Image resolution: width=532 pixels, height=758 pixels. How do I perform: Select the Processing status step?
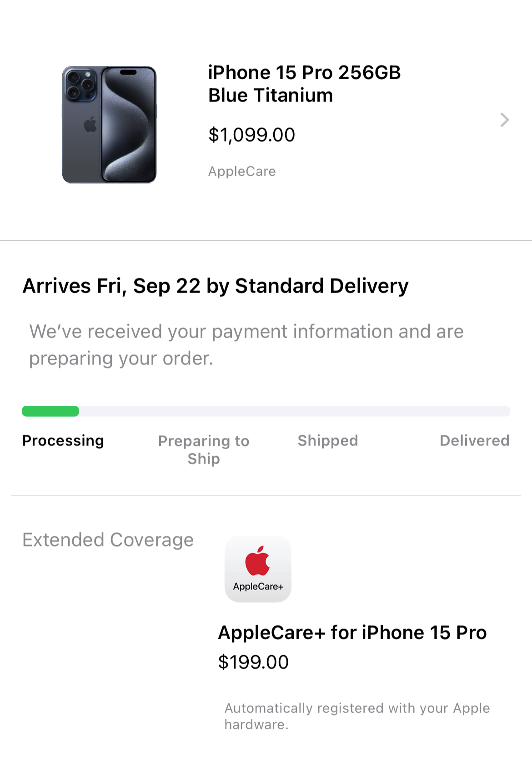(x=63, y=440)
